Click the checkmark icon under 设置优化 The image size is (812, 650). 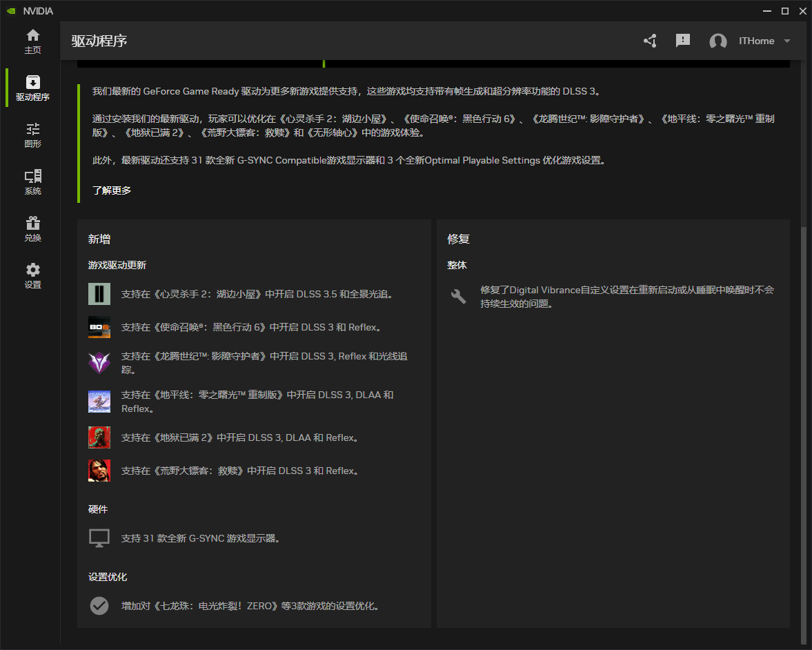coord(99,605)
